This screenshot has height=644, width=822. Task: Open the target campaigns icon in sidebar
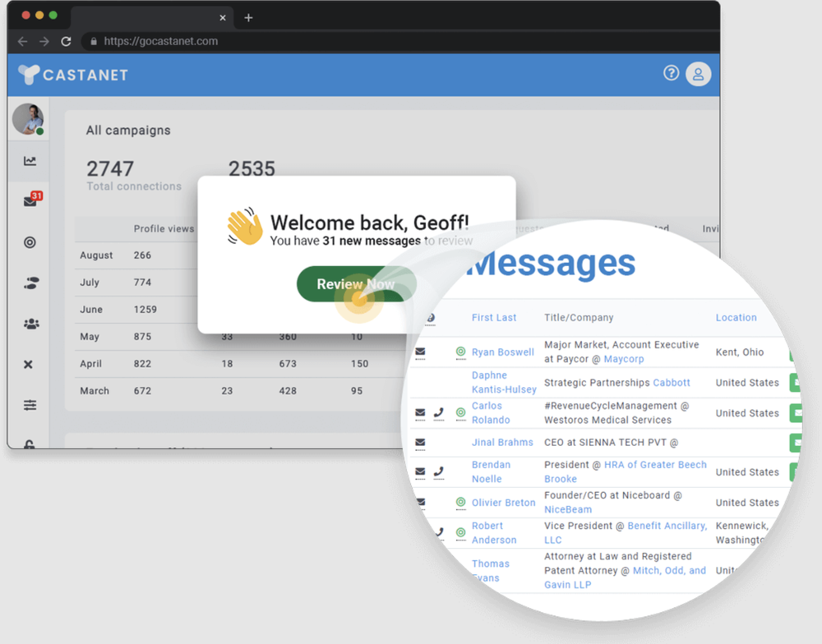click(30, 242)
